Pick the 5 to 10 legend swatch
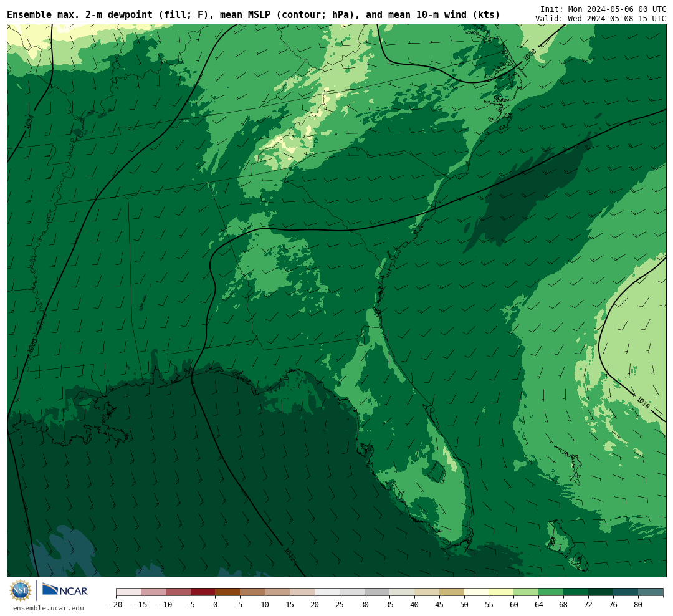 253,592
